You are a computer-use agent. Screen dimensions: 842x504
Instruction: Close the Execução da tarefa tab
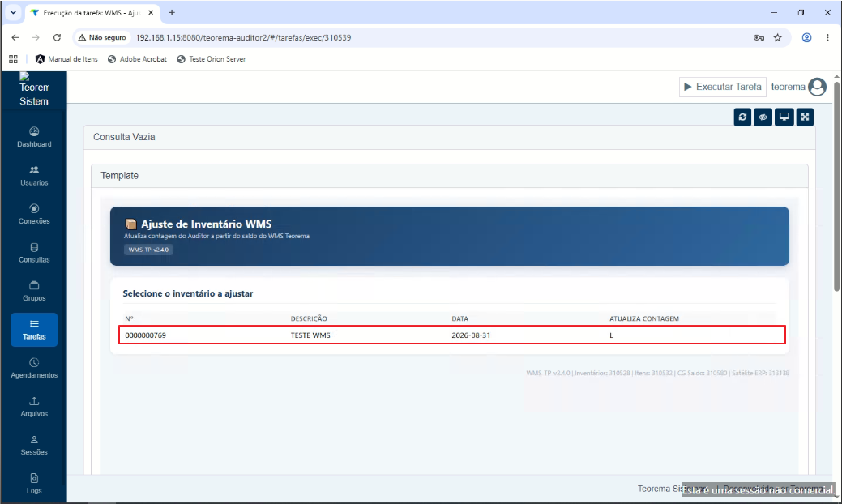pos(151,12)
